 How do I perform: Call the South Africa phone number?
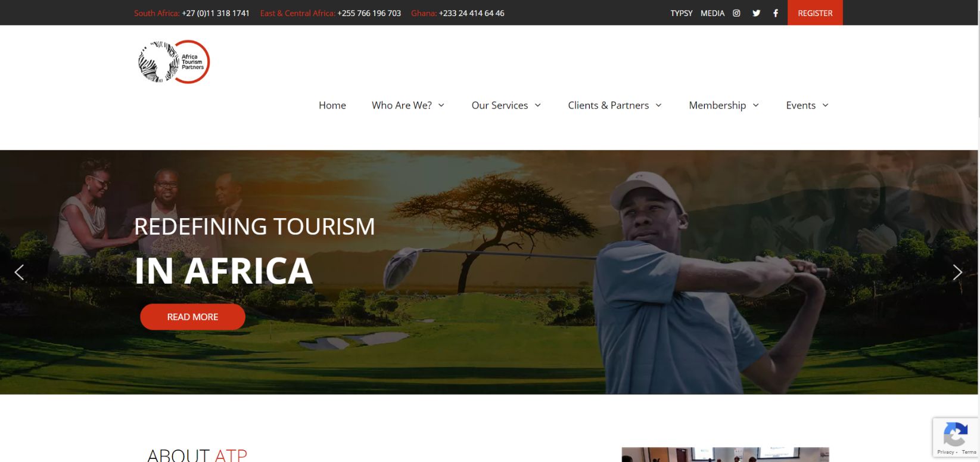pyautogui.click(x=216, y=13)
